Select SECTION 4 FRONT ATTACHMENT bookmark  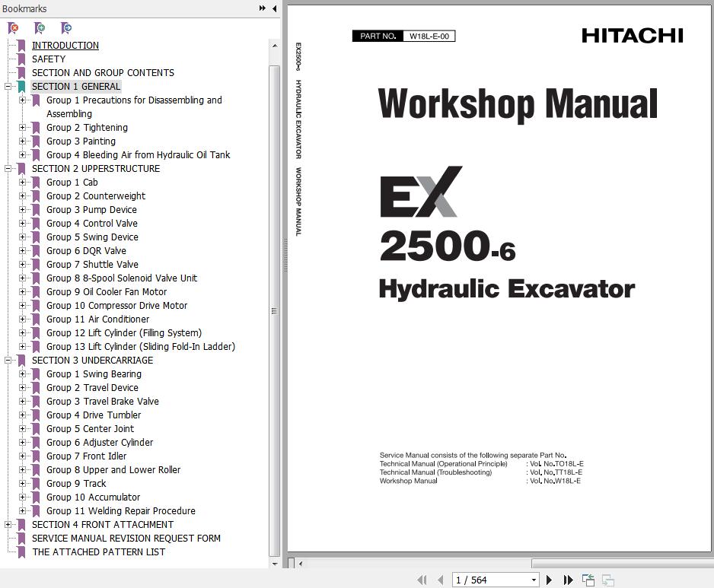point(103,524)
